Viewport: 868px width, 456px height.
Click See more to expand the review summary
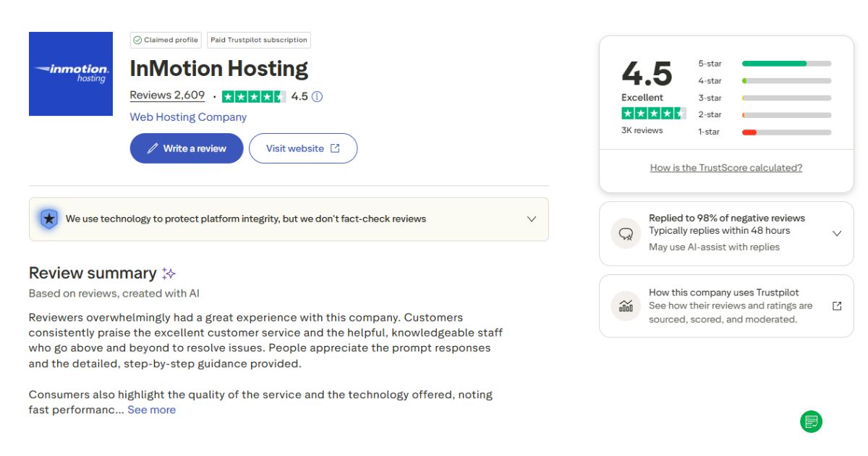click(x=152, y=410)
